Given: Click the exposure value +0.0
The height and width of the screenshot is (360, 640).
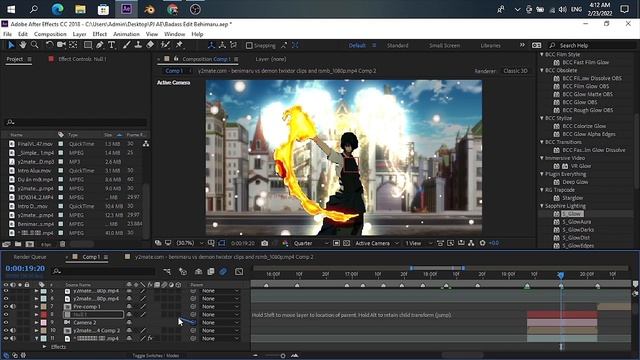Looking at the screenshot, I should tap(494, 243).
